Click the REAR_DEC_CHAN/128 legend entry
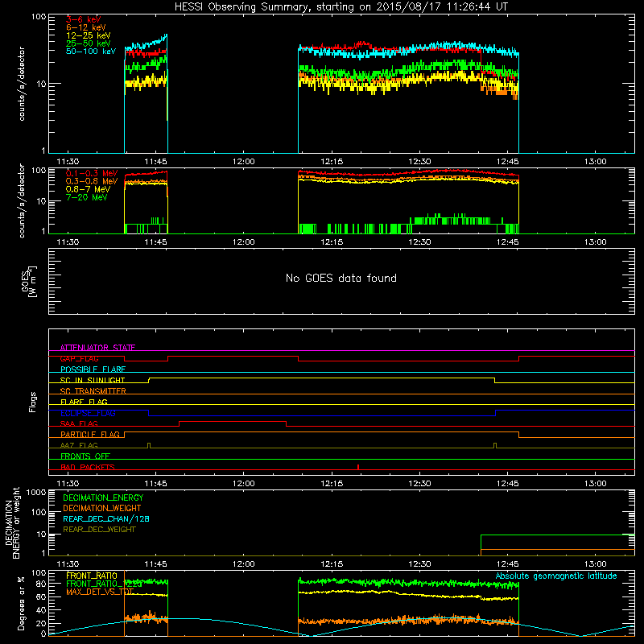Screen dimensions: 644x644 (106, 518)
